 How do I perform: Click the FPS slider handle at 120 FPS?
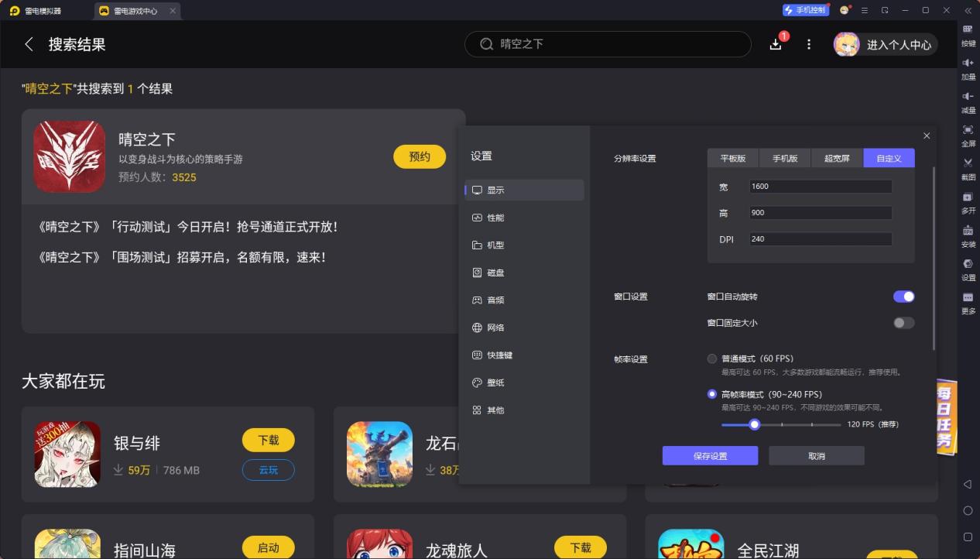point(755,424)
